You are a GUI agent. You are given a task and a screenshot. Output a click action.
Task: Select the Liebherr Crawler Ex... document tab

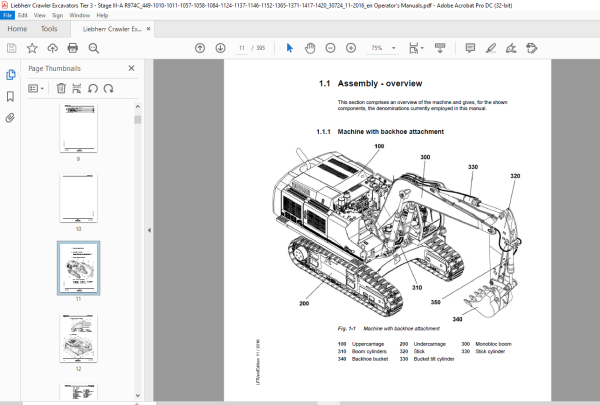point(112,29)
